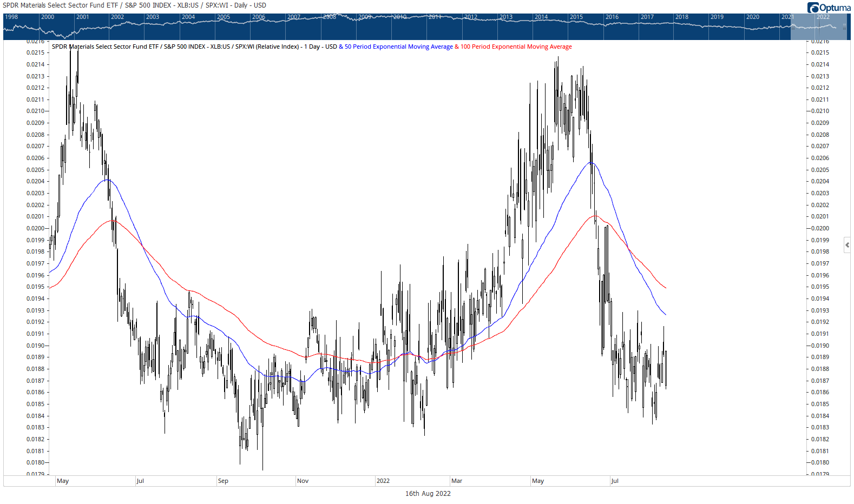Click the 2022 label on bottom date axis

point(383,481)
